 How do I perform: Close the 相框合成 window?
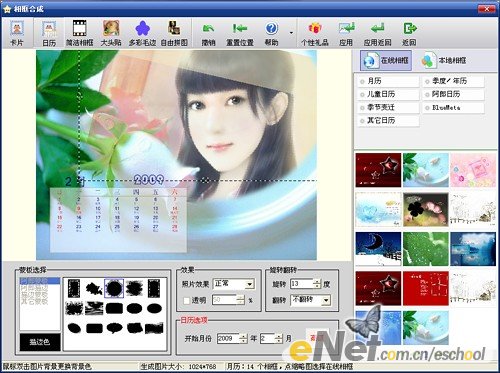pyautogui.click(x=487, y=9)
